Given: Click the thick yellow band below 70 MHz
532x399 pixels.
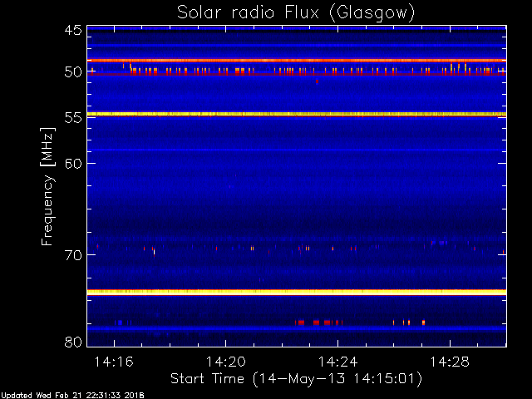Looking at the screenshot, I should pos(297,292).
